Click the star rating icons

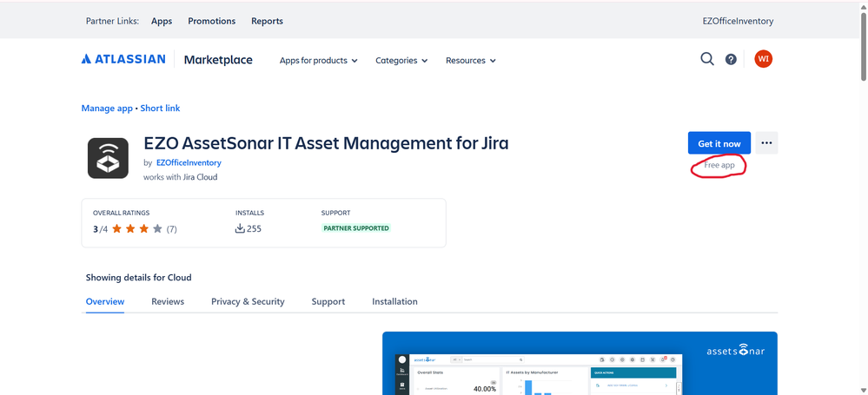[x=137, y=228]
